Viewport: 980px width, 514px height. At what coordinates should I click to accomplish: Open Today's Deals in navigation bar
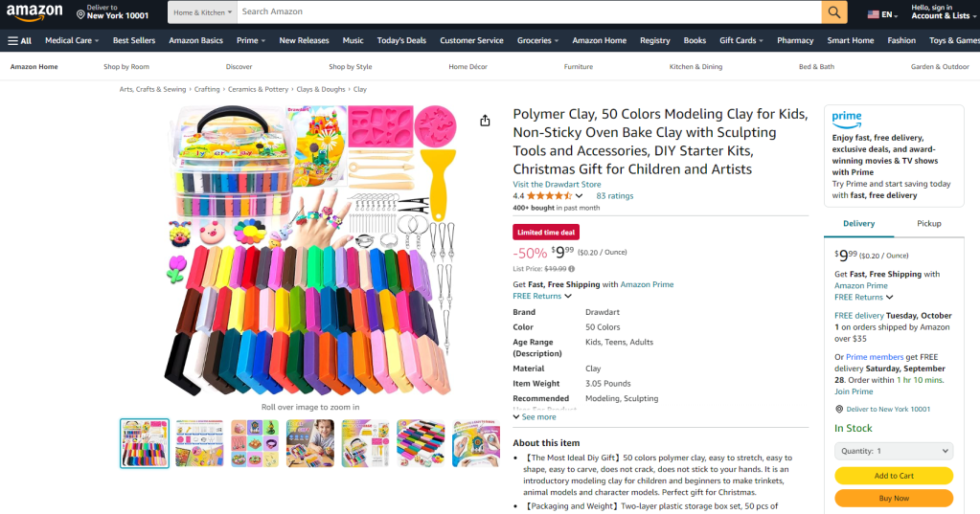[x=401, y=41]
